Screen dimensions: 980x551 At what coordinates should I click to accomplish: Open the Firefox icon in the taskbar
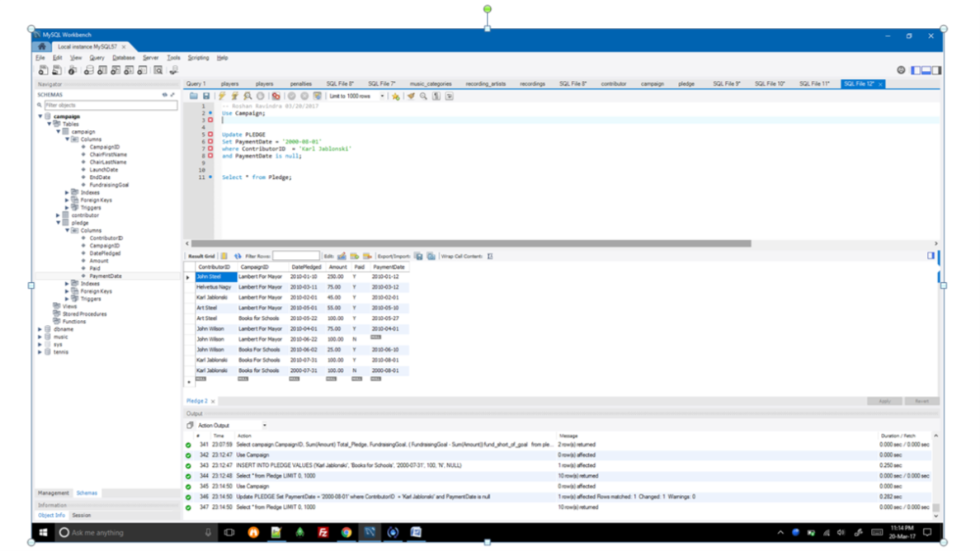[253, 533]
